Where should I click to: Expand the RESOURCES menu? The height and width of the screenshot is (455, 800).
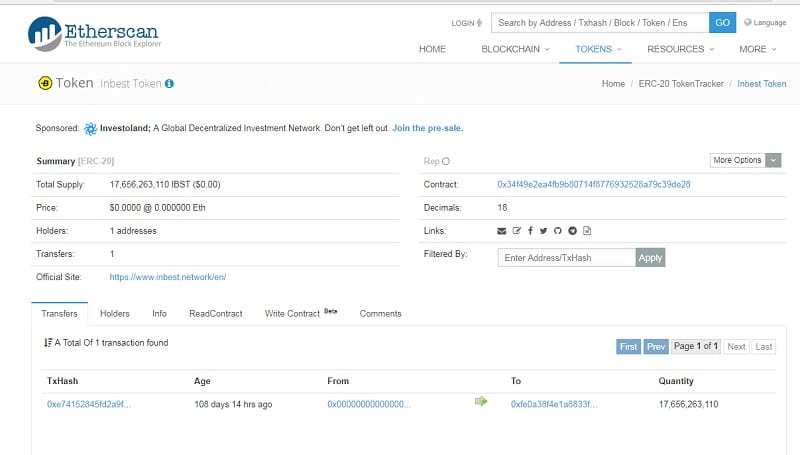(681, 49)
